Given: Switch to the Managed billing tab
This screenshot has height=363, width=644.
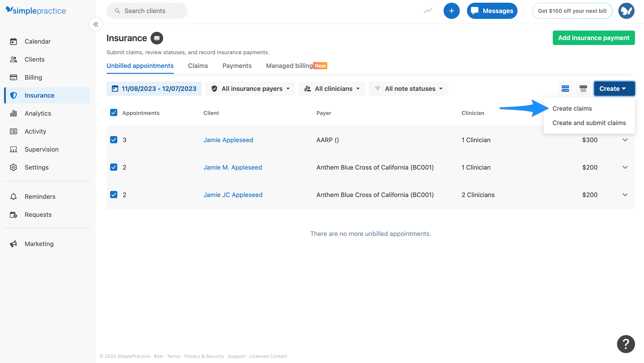Looking at the screenshot, I should (297, 65).
